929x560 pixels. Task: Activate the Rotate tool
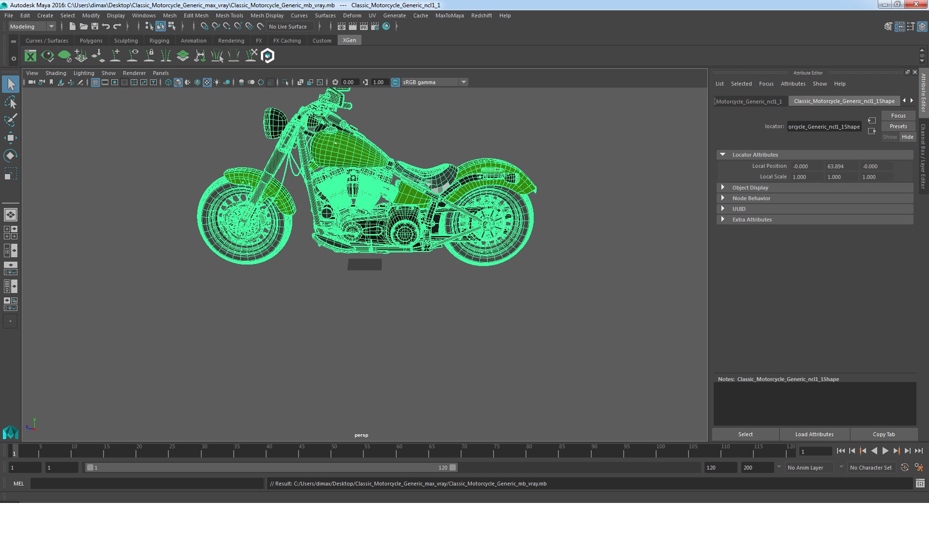coord(11,156)
